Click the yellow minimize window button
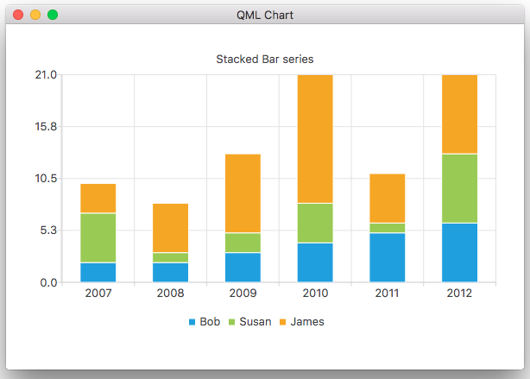Screen dimensions: 530x379 click(35, 15)
